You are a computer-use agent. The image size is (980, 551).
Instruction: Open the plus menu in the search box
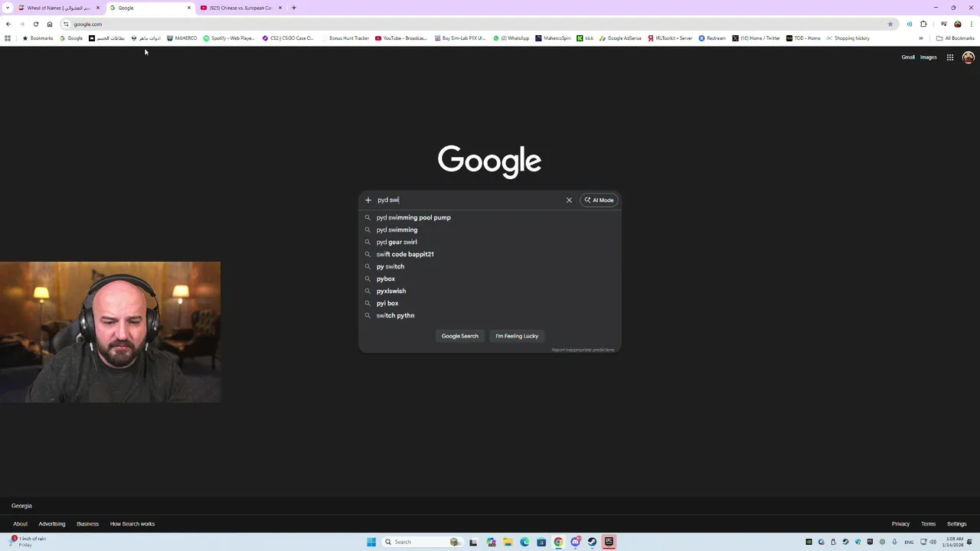coord(368,200)
